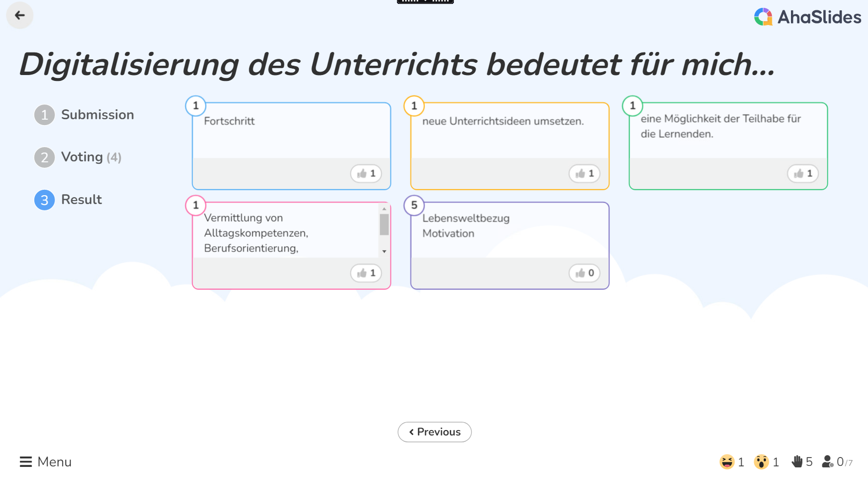The image size is (868, 485).
Task: Open the hamburger Menu
Action: coord(45,462)
